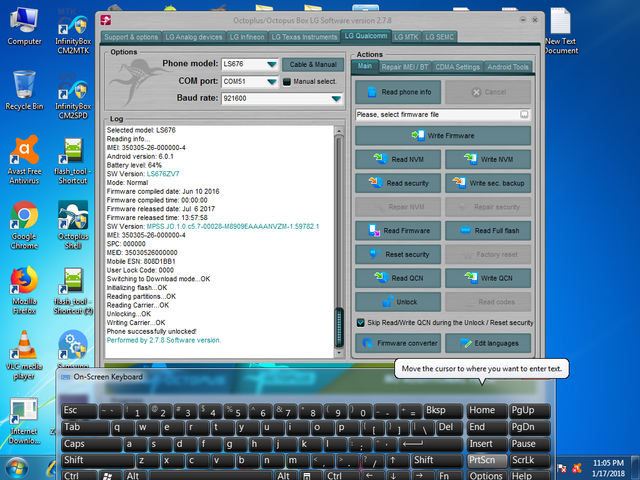Click the Cable & Manual button

[313, 64]
